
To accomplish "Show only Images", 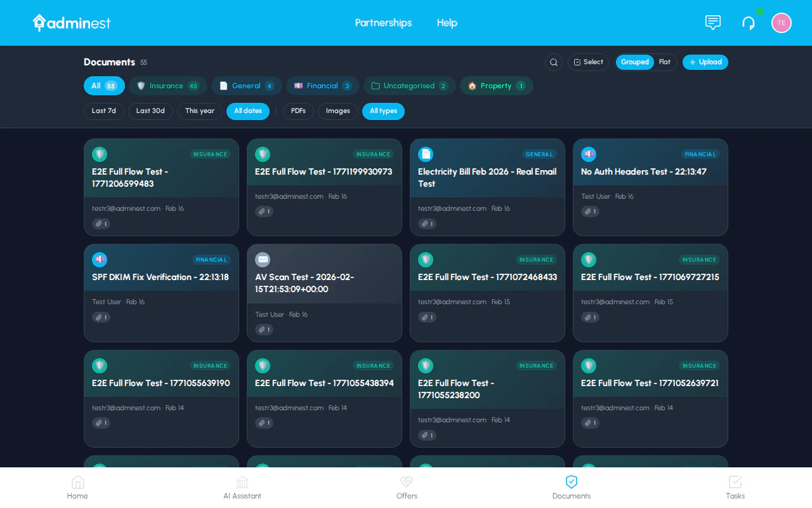I will point(338,111).
